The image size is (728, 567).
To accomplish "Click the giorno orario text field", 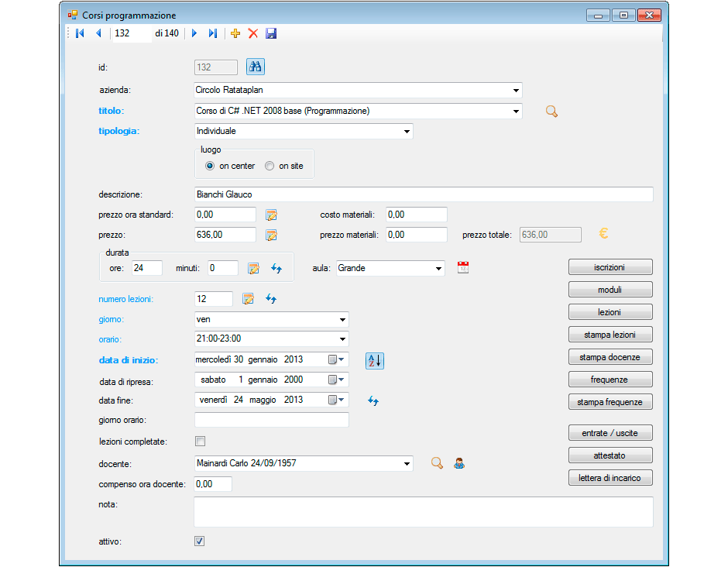I will tap(272, 420).
